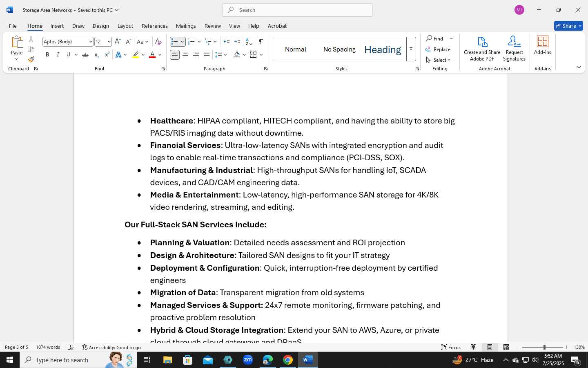Click word count 1074 words

(48, 347)
